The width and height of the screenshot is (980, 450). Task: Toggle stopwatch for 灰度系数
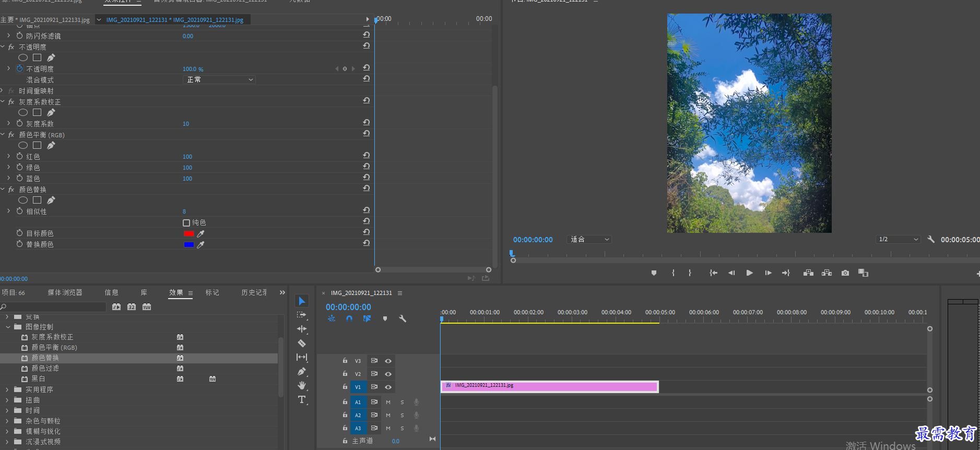[19, 123]
